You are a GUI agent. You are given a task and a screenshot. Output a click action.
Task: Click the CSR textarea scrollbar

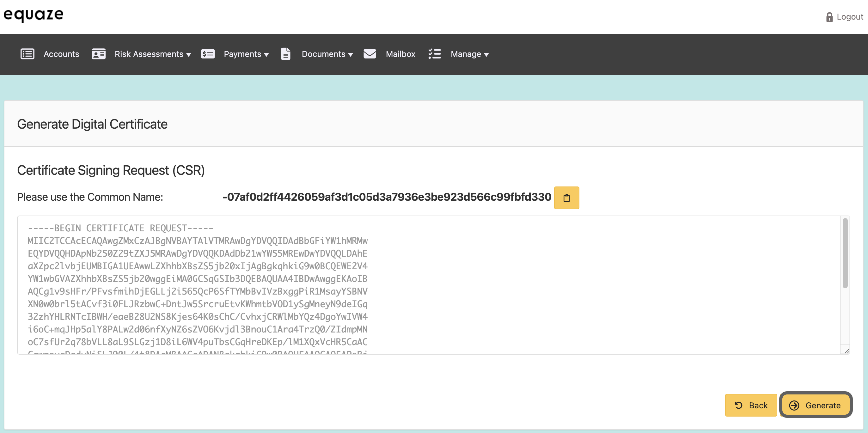pyautogui.click(x=845, y=253)
